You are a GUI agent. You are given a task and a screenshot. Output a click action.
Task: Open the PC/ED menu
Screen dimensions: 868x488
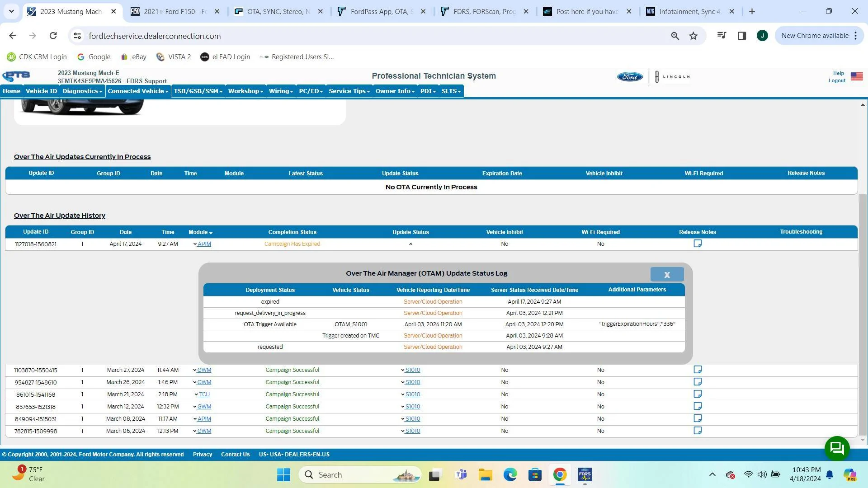311,91
